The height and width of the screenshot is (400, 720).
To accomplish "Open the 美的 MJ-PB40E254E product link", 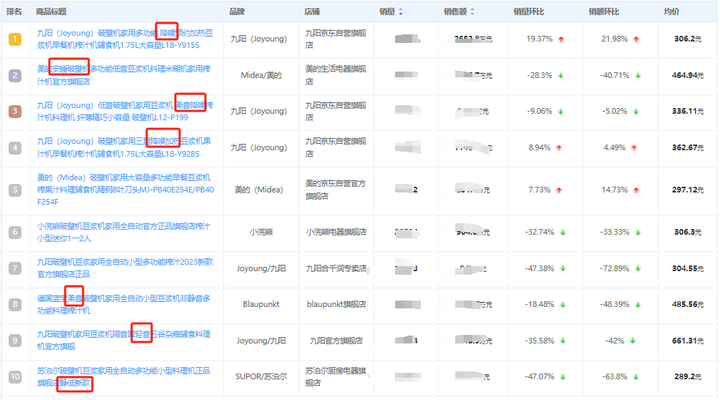I will click(125, 190).
